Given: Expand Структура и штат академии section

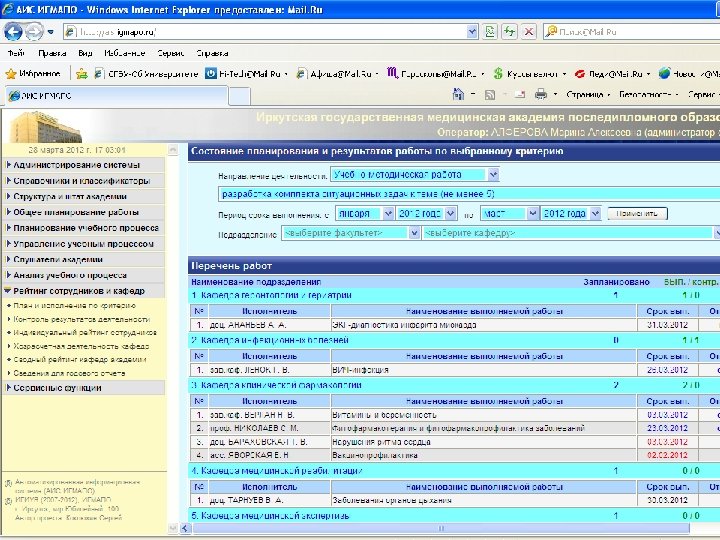Looking at the screenshot, I should pyautogui.click(x=84, y=196).
